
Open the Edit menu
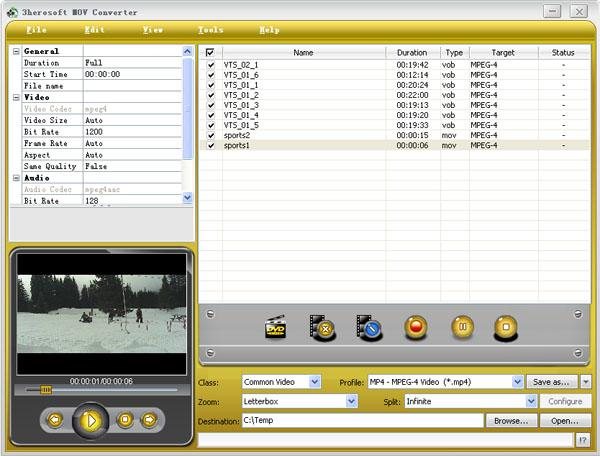pos(95,30)
